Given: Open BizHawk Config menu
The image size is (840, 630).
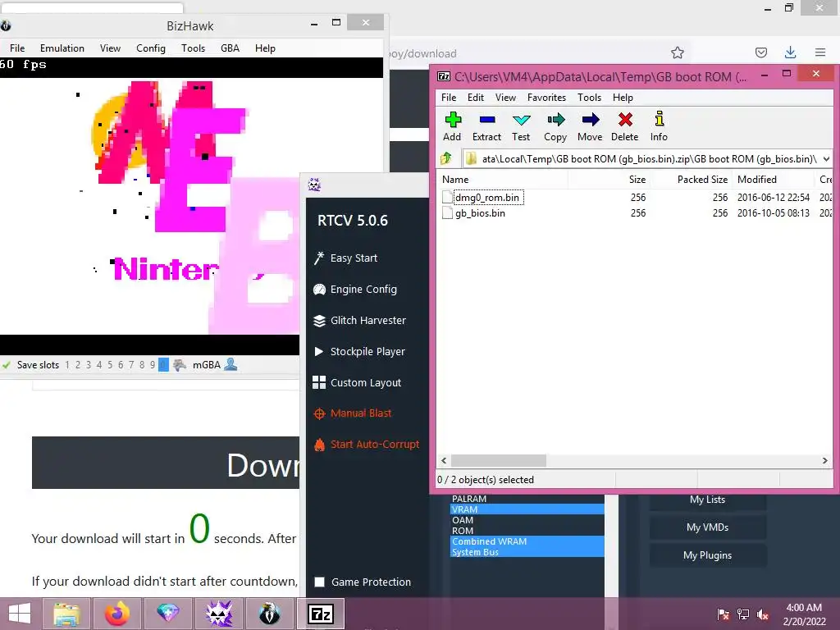Looking at the screenshot, I should [x=151, y=48].
